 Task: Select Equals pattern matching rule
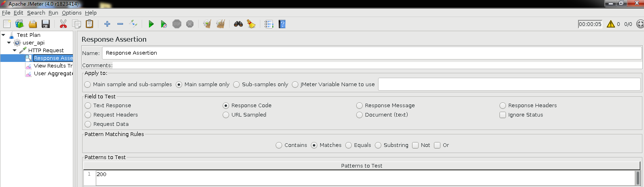(358, 145)
